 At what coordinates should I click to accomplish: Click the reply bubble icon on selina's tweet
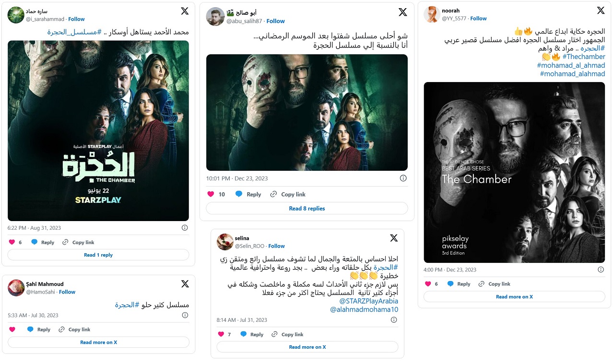click(x=243, y=334)
